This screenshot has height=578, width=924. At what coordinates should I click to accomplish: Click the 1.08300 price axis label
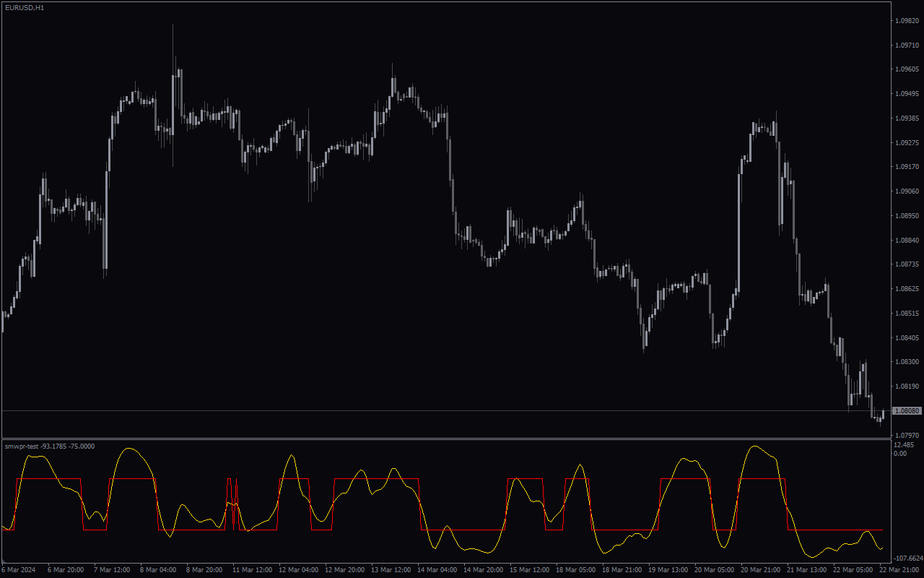[x=907, y=362]
